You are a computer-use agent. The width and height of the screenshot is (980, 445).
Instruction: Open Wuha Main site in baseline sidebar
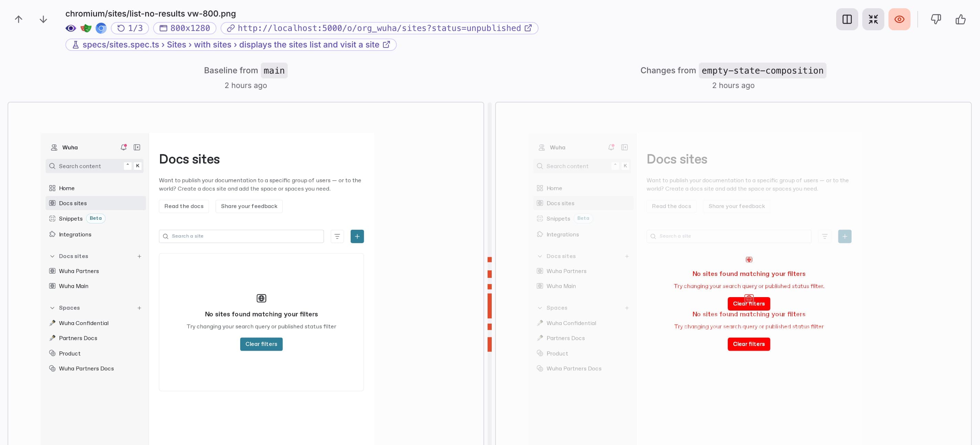96,286
